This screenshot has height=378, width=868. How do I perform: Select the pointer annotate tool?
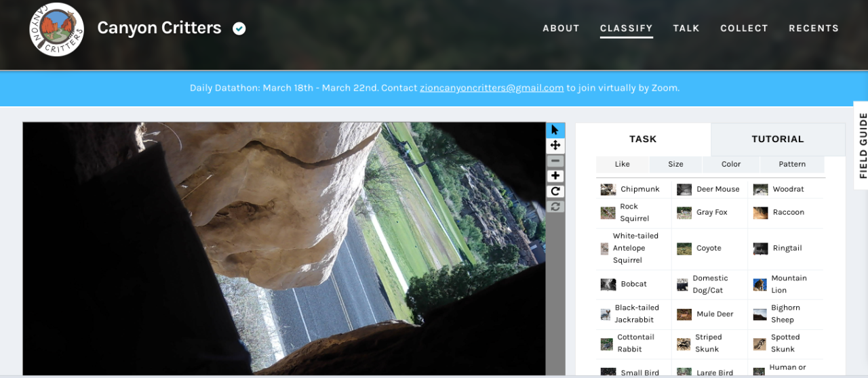click(555, 130)
